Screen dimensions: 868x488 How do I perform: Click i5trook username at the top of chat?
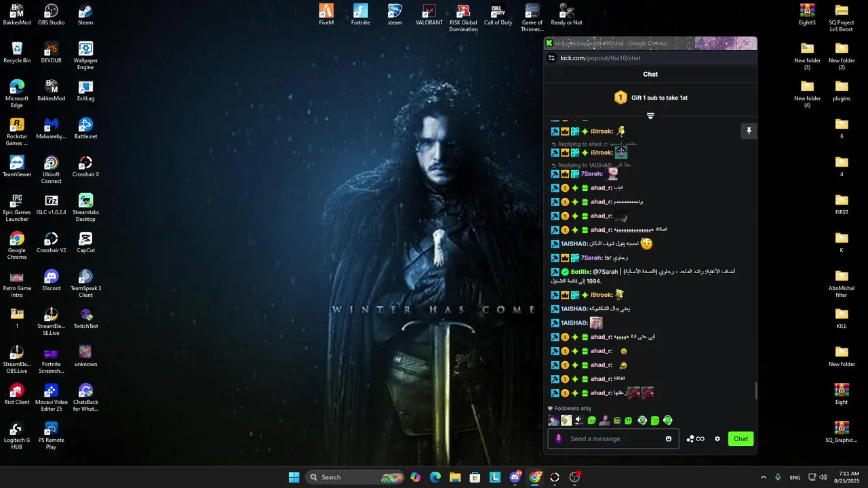tap(601, 131)
